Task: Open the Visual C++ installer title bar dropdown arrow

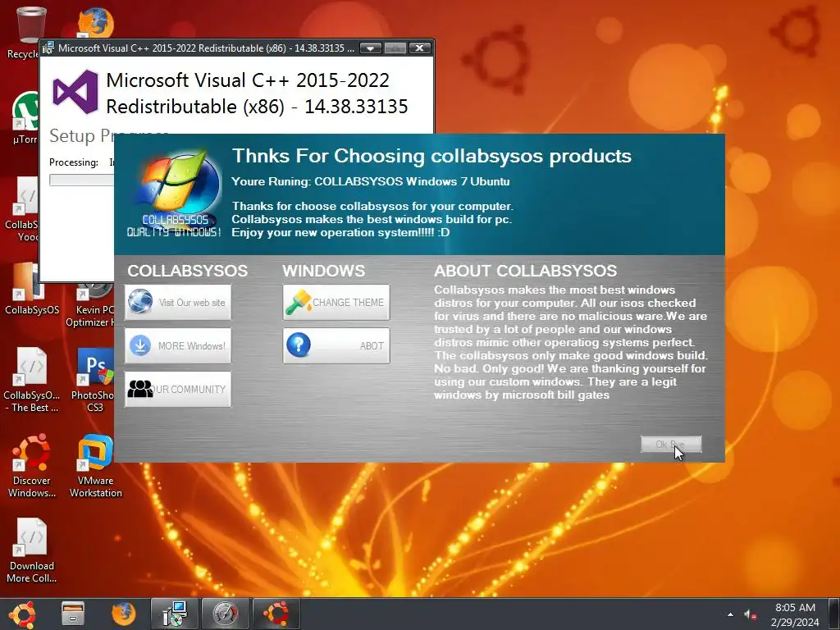Action: 371,48
